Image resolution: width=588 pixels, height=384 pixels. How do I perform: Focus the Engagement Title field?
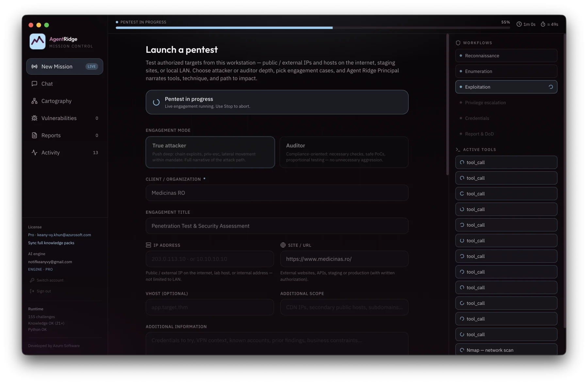click(x=277, y=226)
